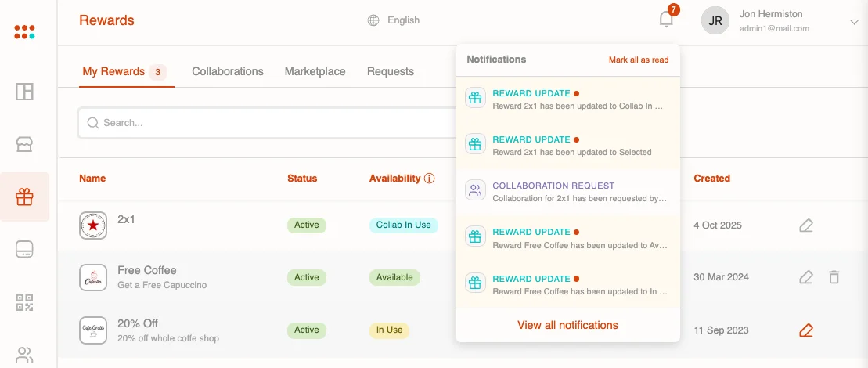Screen dimensions: 868x368
Task: Click the Free Coffee reward name
Action: 146,270
